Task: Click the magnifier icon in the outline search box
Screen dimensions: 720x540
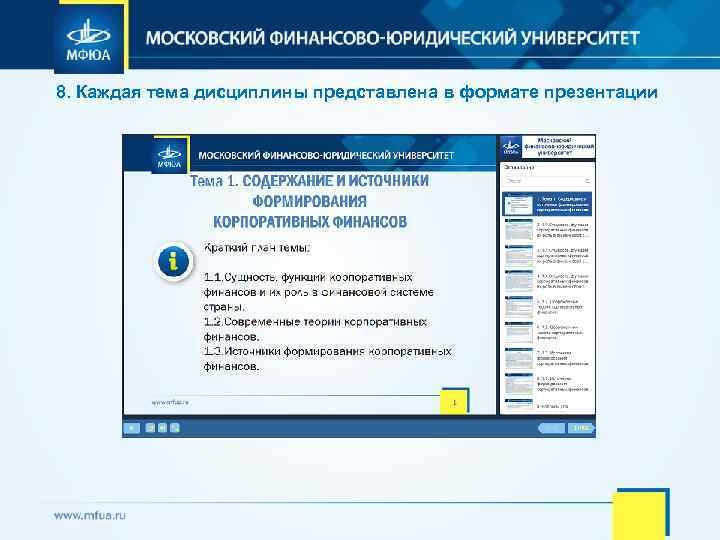Action: coord(587,181)
